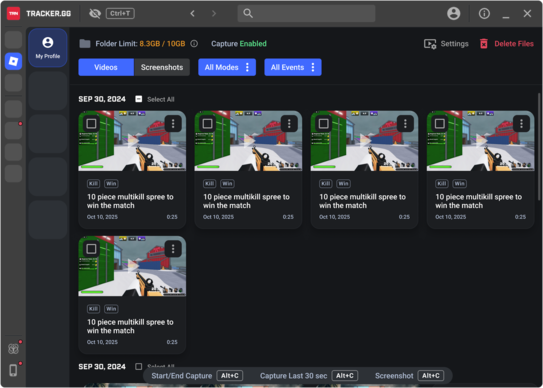Toggle the hide overlay eye-slash icon
The height and width of the screenshot is (388, 543).
(95, 14)
